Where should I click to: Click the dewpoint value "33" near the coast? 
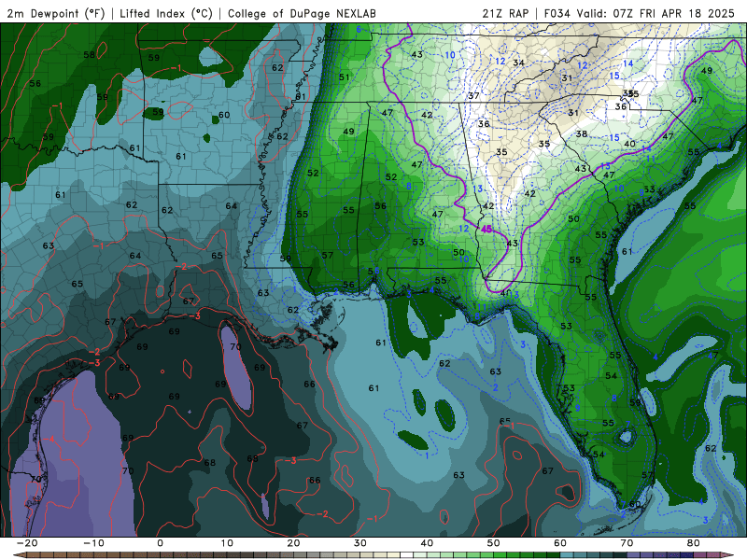point(649,189)
